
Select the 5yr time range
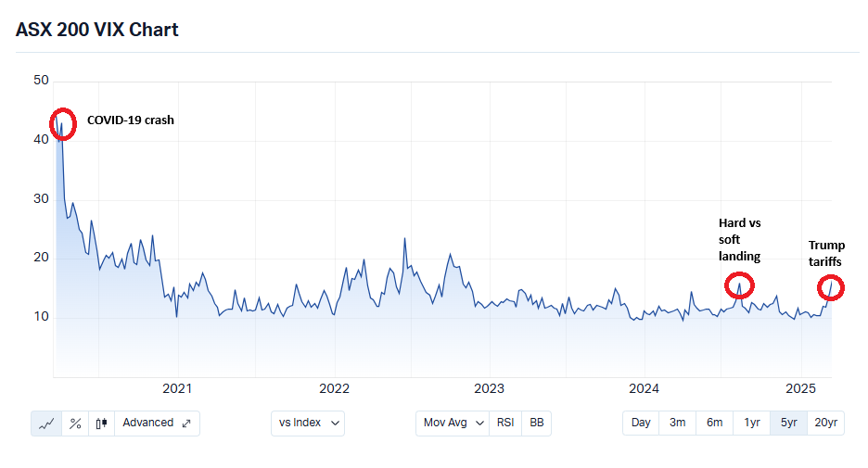(788, 423)
